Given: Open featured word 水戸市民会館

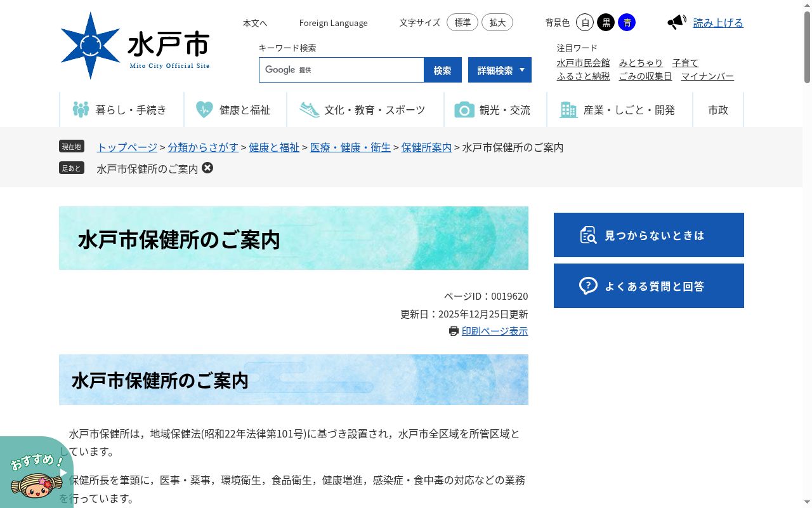Looking at the screenshot, I should click(x=583, y=62).
